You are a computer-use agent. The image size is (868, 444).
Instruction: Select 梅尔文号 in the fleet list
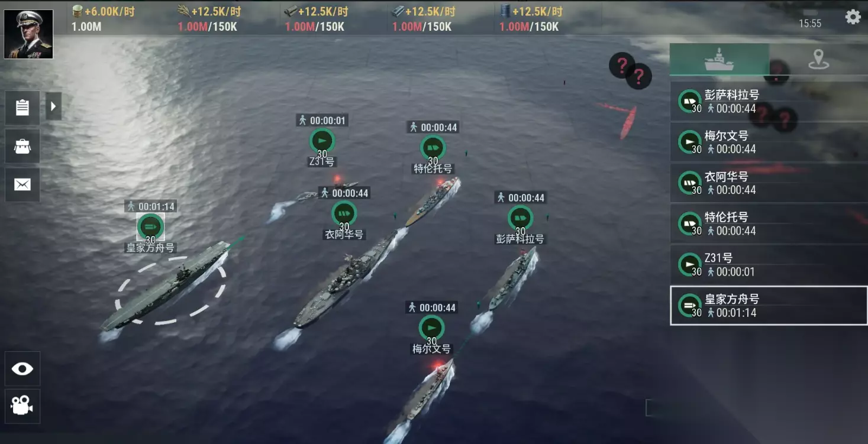[x=769, y=142]
